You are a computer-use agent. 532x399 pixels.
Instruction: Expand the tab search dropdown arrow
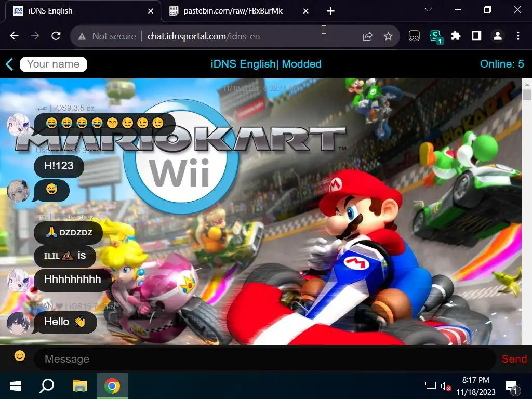click(428, 10)
